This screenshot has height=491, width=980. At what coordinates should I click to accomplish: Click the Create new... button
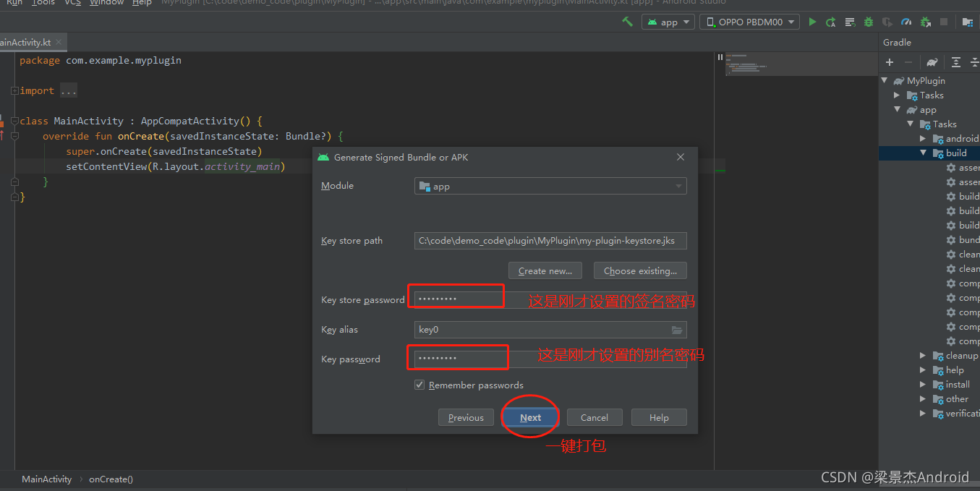click(x=545, y=270)
